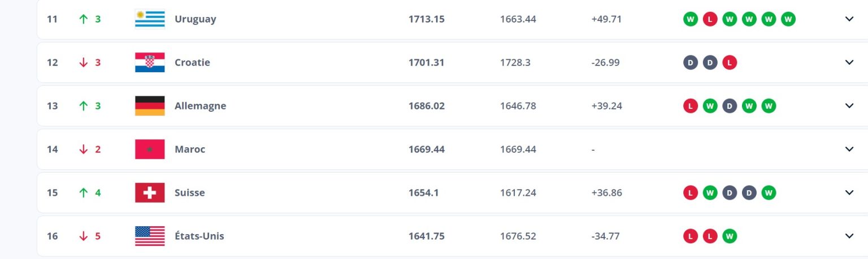
Task: Click the États-Unis flag icon
Action: 150,236
